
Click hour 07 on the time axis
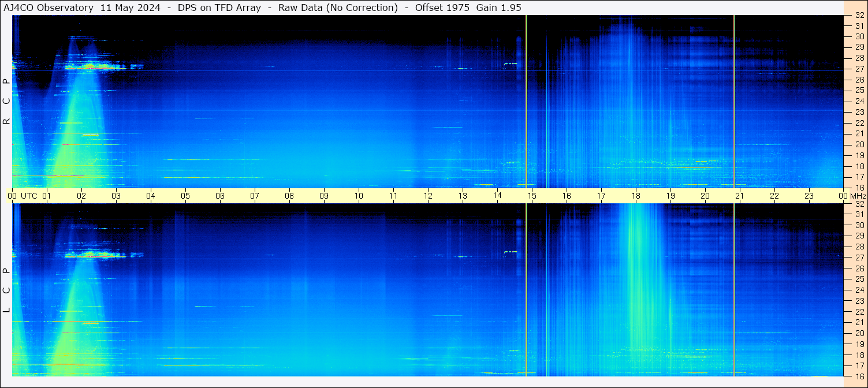click(x=255, y=196)
